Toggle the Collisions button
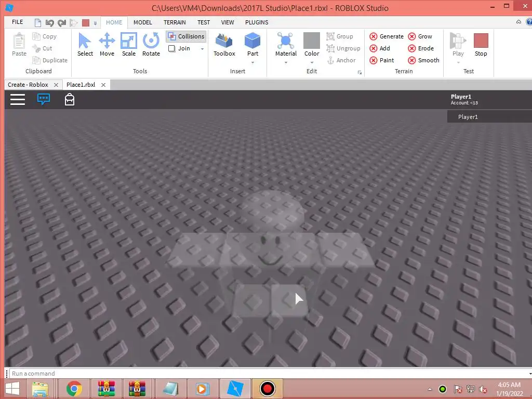Screen dimensions: 532x399 click(x=186, y=36)
